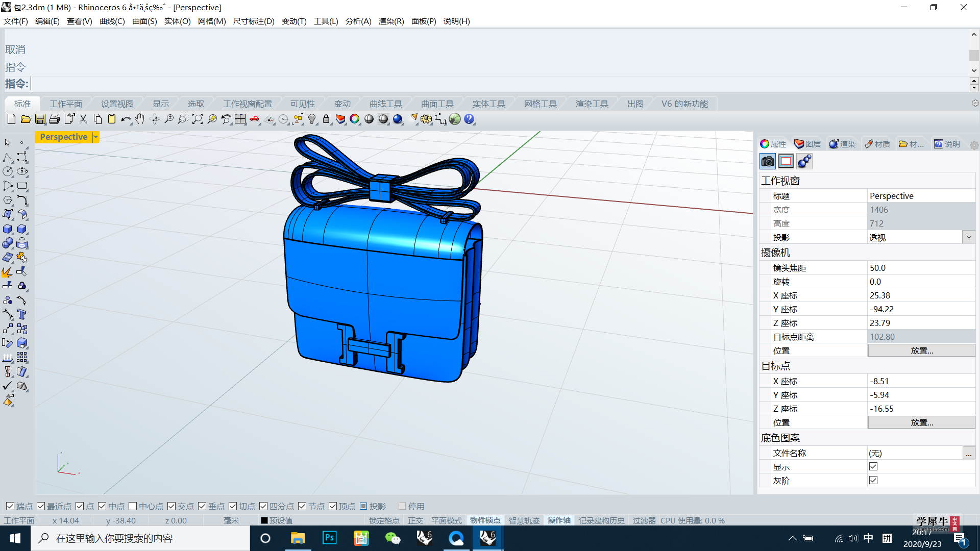Uncheck the 显示 checkbox under 底色图案
Viewport: 980px width, 551px height.
click(873, 466)
